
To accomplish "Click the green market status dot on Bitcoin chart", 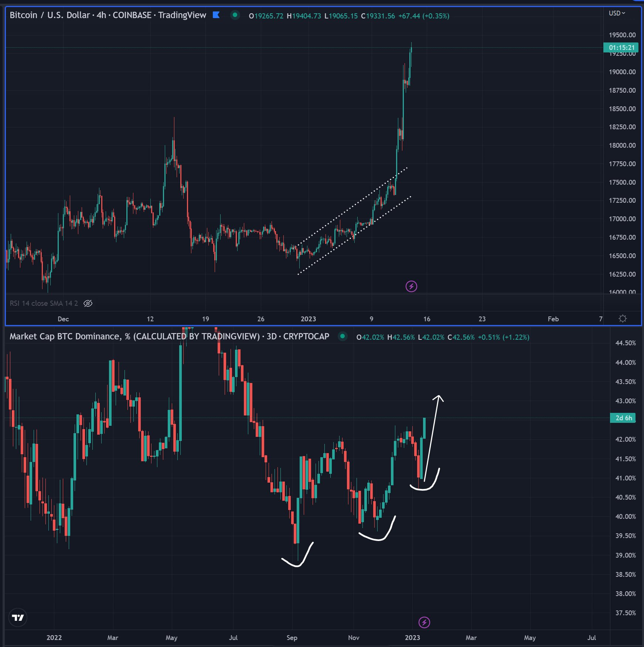I will tap(235, 15).
